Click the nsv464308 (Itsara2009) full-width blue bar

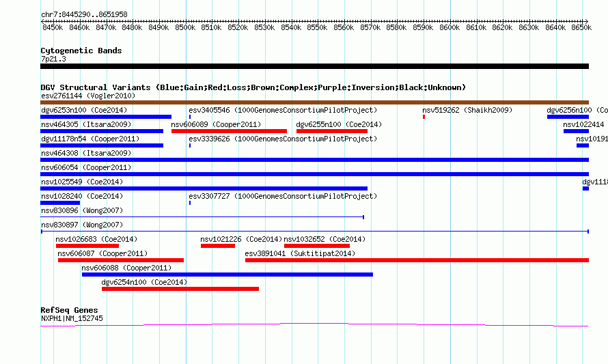coord(314,160)
